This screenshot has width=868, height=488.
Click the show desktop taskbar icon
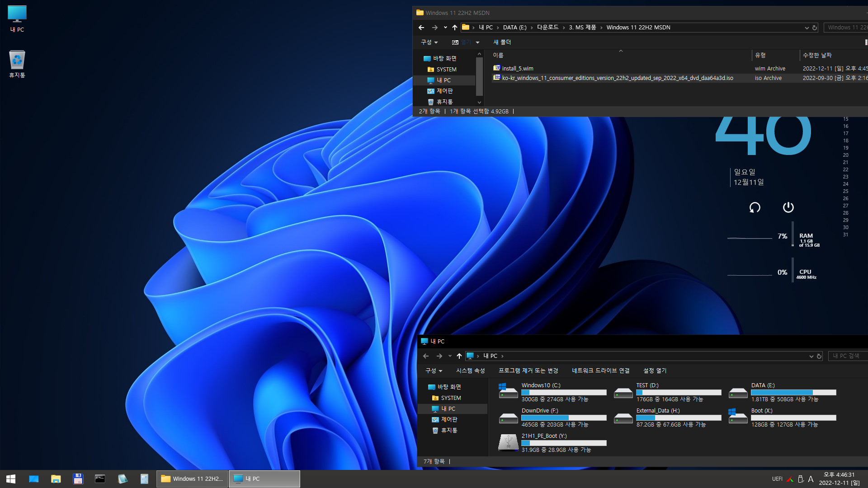(34, 479)
